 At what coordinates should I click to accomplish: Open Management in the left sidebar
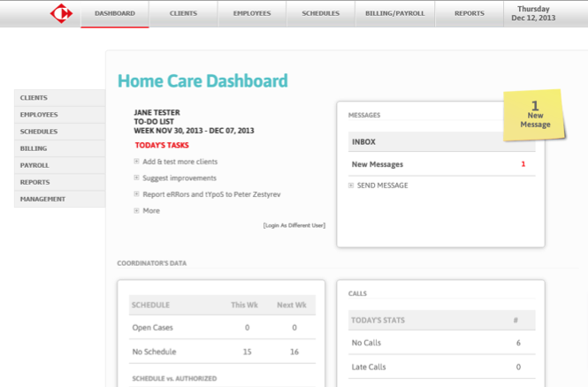60,199
